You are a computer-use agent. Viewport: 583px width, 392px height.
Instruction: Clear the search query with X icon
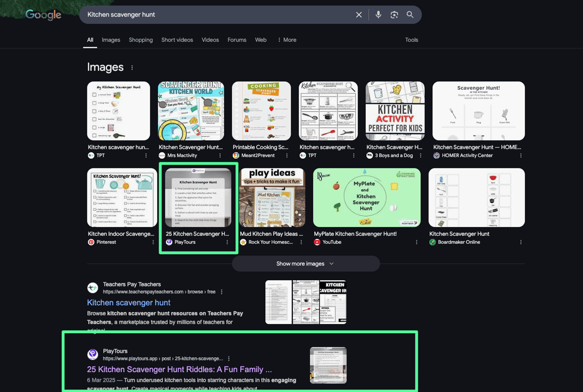point(359,15)
